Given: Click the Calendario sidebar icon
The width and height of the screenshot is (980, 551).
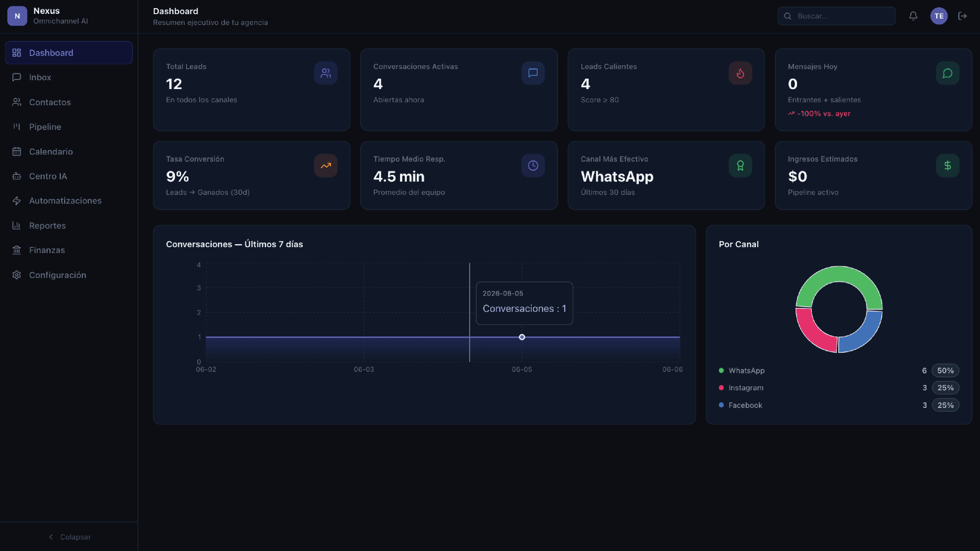Looking at the screenshot, I should (16, 151).
